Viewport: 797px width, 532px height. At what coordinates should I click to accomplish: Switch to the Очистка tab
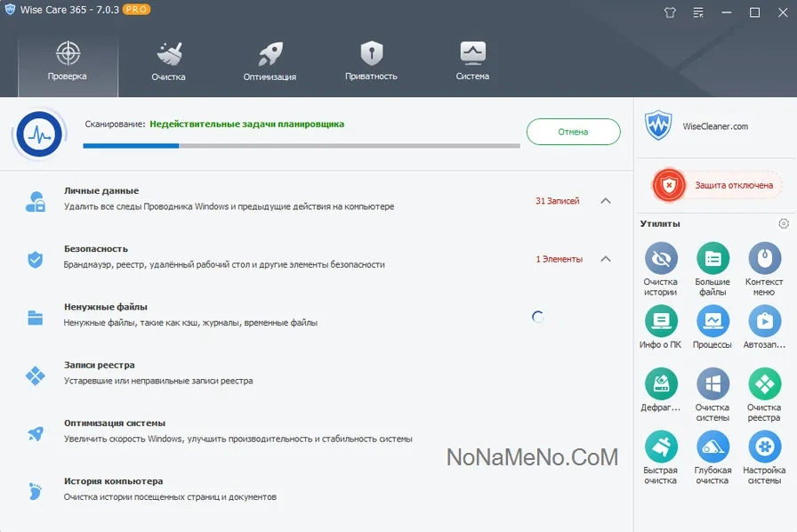click(168, 60)
